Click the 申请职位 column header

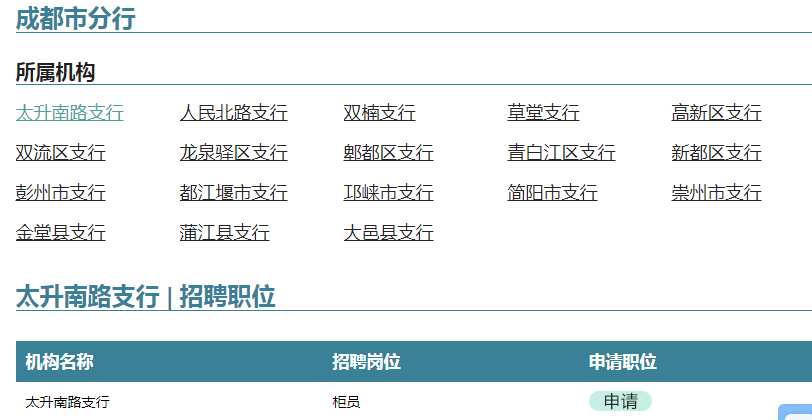(622, 362)
